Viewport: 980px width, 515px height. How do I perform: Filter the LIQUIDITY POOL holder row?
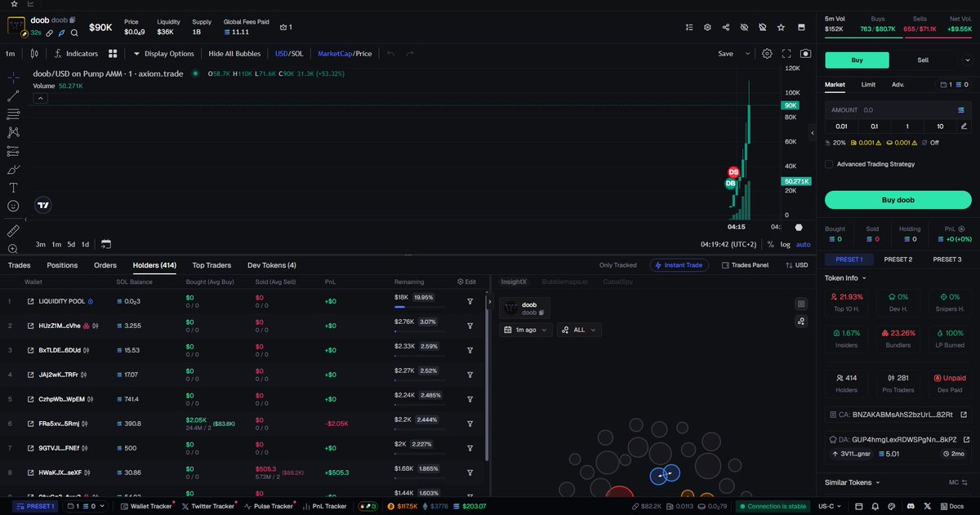tap(470, 301)
